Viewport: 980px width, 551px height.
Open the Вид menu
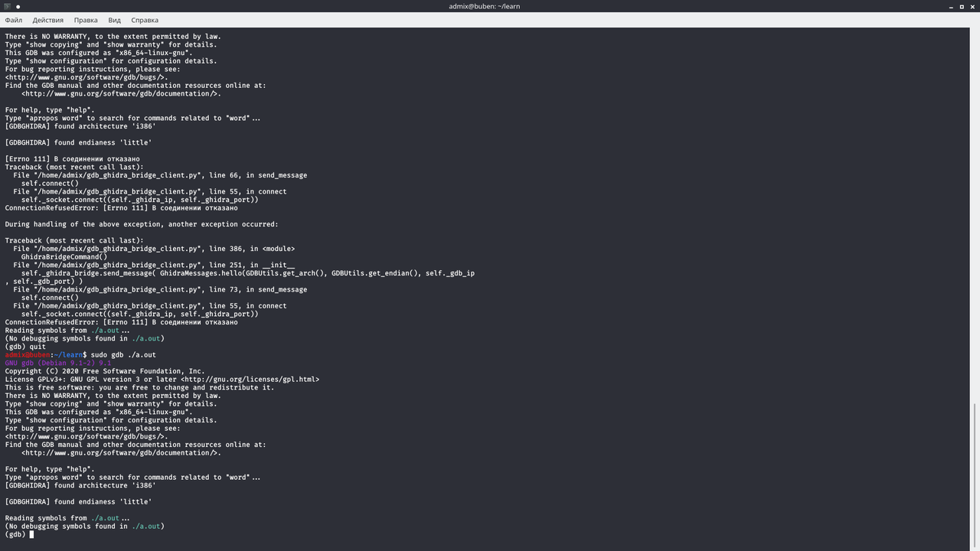pos(114,20)
